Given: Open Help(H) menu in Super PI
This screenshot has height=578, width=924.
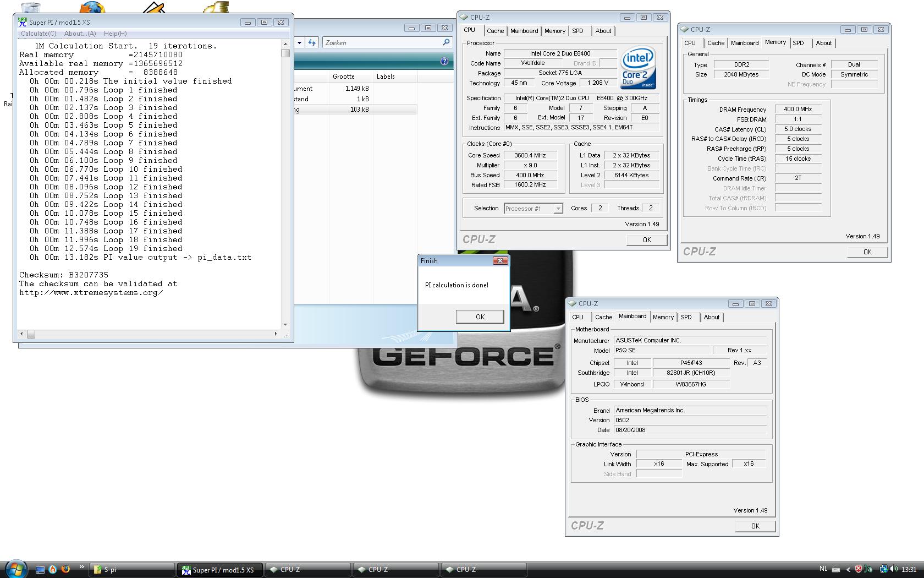Looking at the screenshot, I should tap(115, 34).
